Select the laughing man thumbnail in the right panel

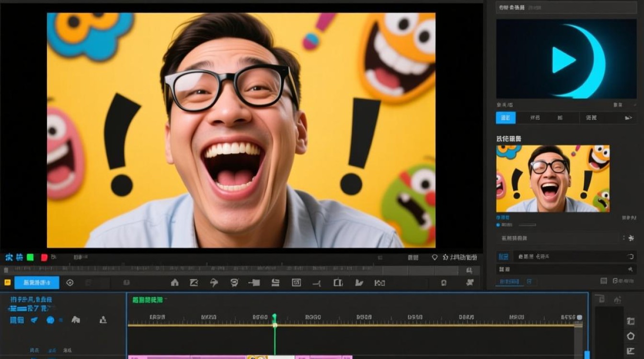click(552, 179)
